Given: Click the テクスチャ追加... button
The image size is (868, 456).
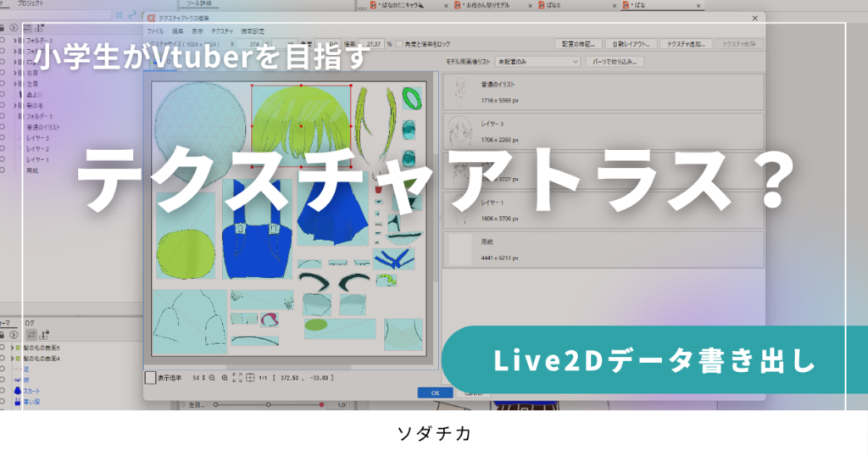Looking at the screenshot, I should (686, 44).
